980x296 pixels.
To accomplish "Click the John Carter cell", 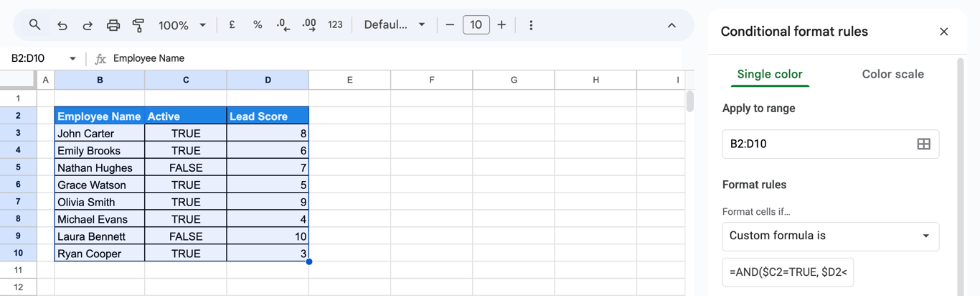I will click(100, 133).
